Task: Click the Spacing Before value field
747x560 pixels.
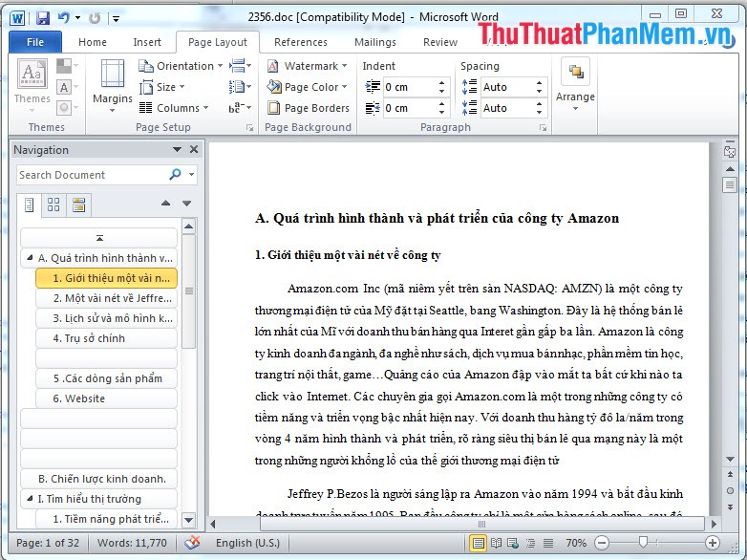Action: coord(506,87)
